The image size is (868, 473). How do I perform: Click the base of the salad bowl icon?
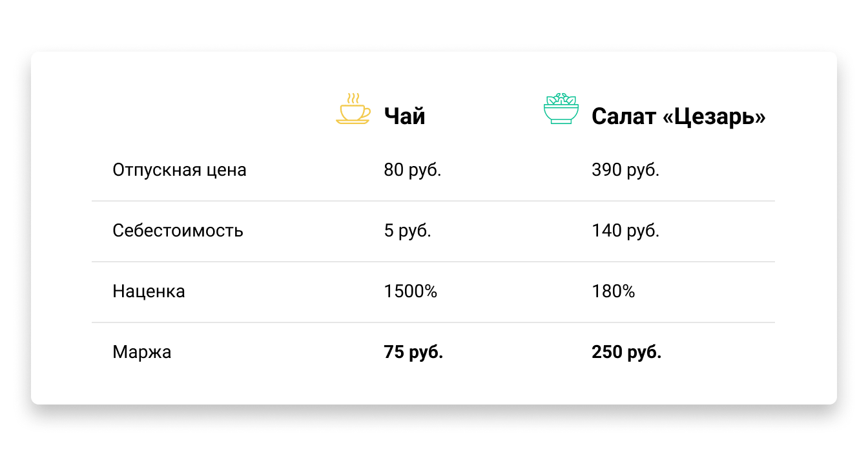[561, 123]
